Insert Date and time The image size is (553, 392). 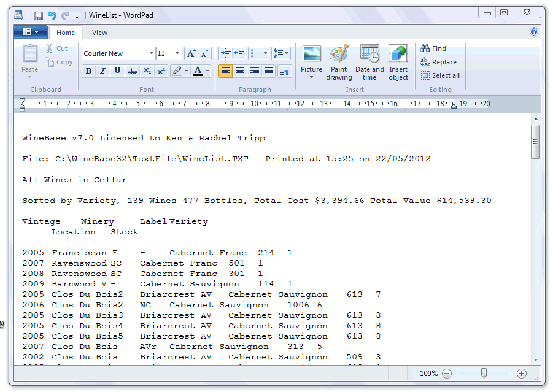[x=369, y=63]
